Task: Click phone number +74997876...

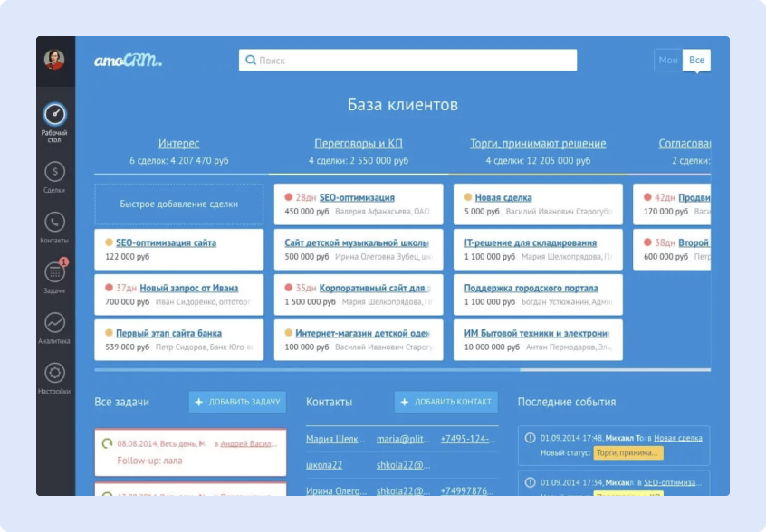Action: coord(467,490)
